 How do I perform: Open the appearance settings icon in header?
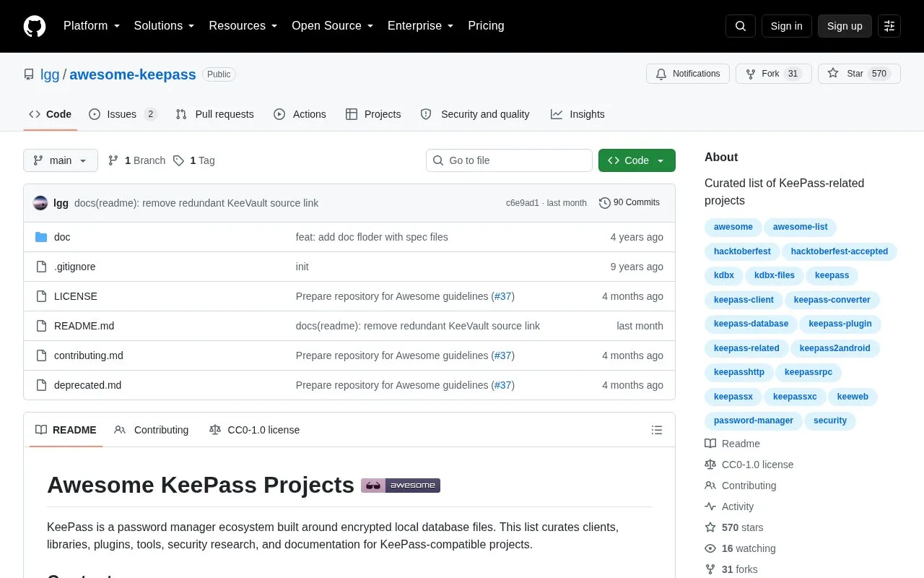pos(889,26)
